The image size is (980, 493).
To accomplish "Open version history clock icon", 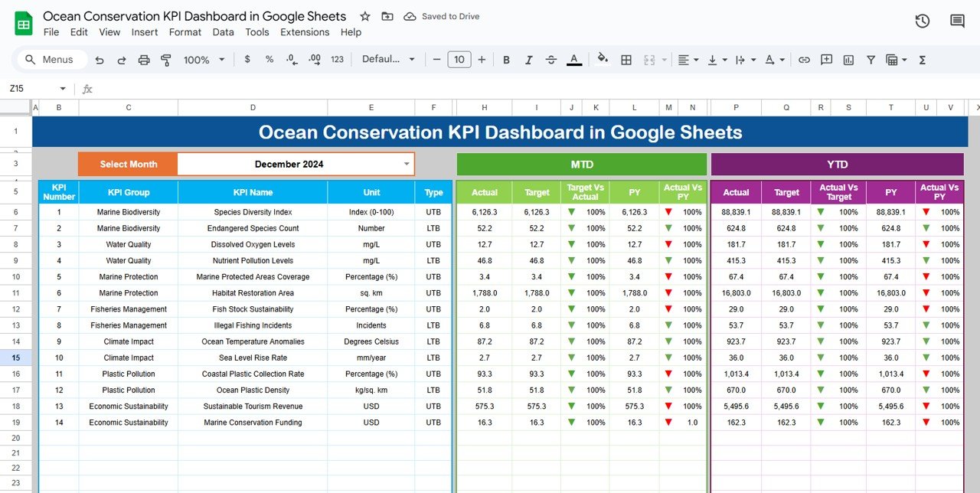I will click(x=923, y=21).
